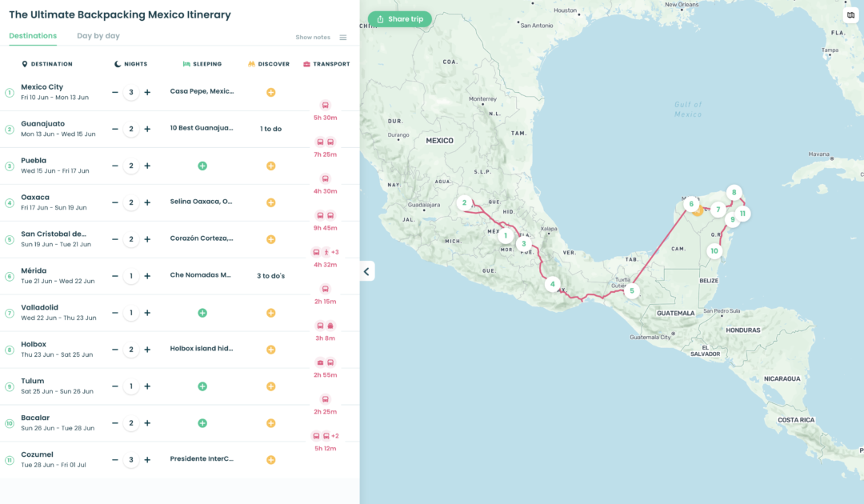Collapse the itinerary panel with the chevron
Screen dimensions: 864x504
click(366, 270)
